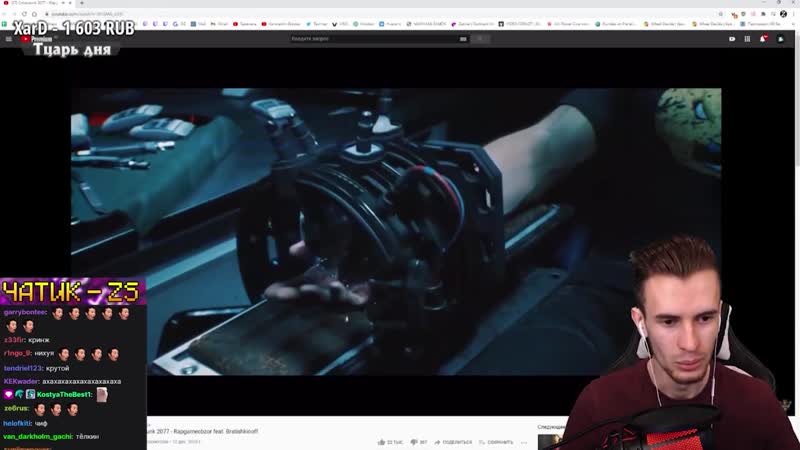Click the Save (Сохранить) button
This screenshot has width=800, height=450.
click(496, 442)
